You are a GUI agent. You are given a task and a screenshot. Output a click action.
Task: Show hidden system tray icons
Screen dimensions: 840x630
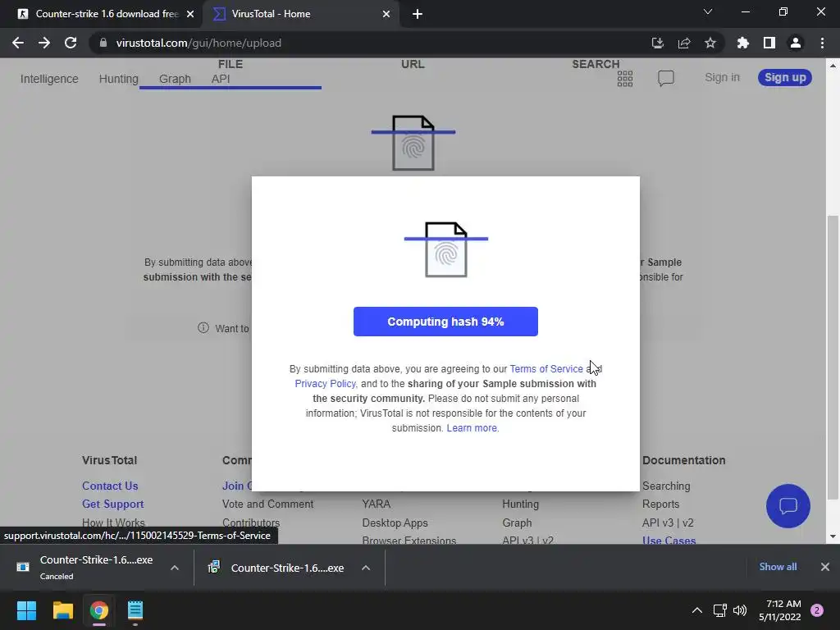[697, 610]
